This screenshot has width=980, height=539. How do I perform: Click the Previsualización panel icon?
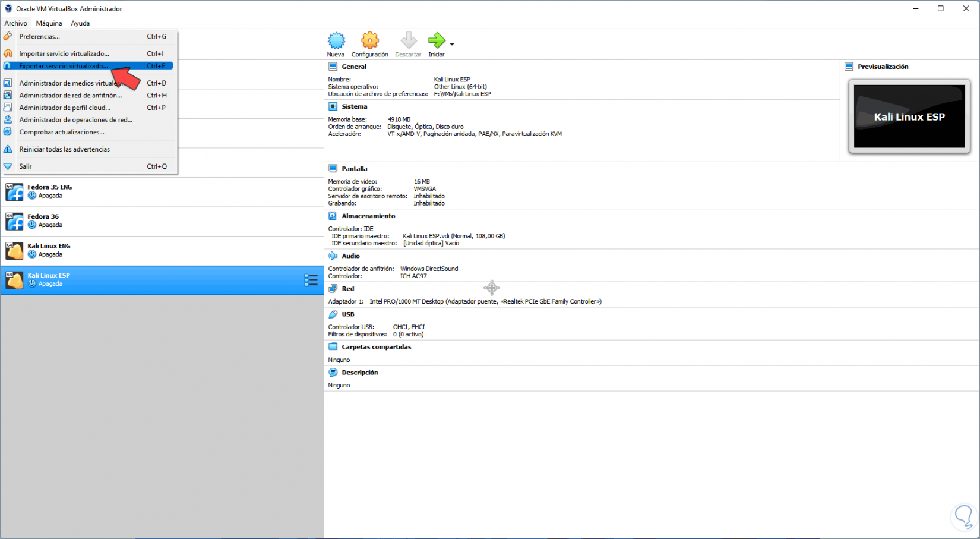(x=849, y=67)
